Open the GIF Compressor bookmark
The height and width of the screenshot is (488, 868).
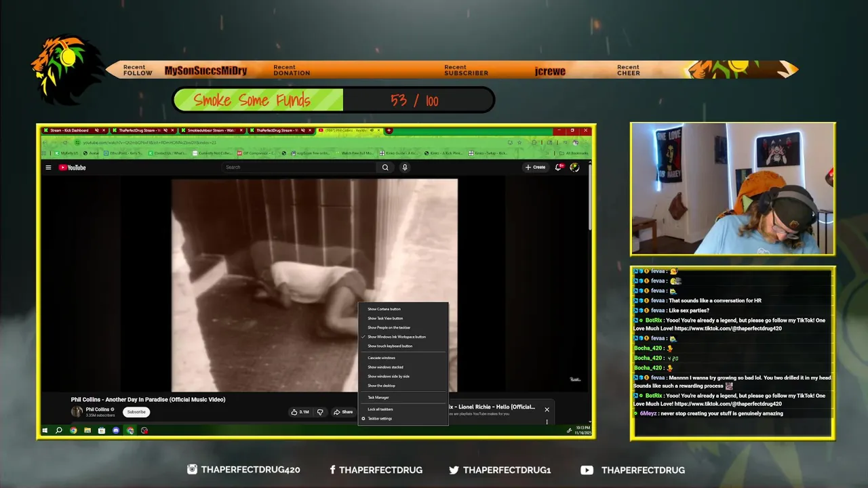256,153
